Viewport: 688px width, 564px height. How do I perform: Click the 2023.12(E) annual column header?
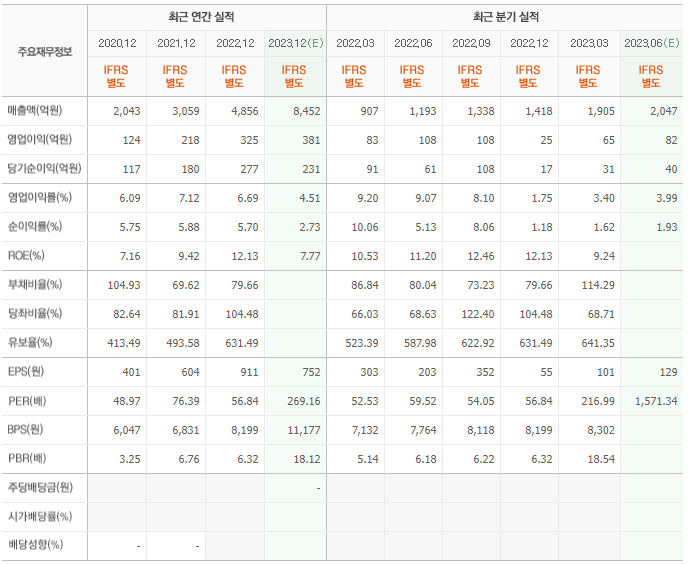click(296, 43)
